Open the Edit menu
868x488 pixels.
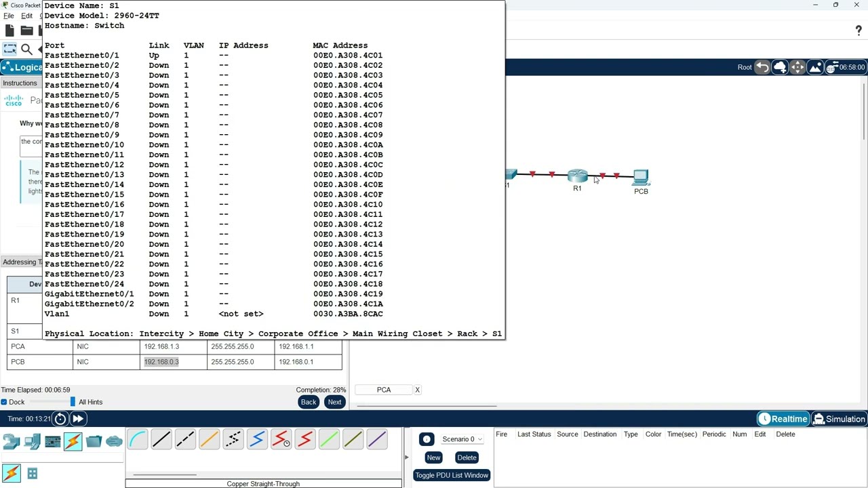(26, 16)
